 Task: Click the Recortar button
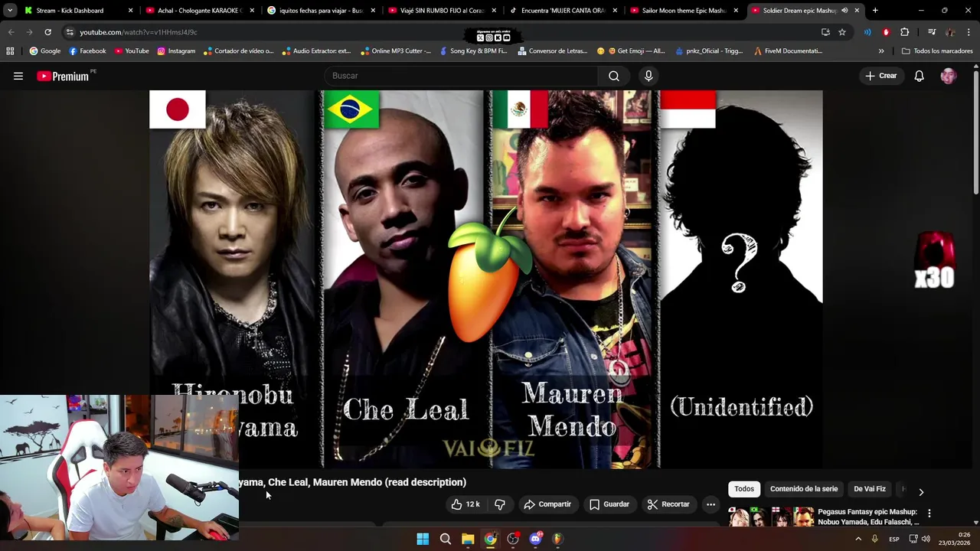[x=668, y=504]
